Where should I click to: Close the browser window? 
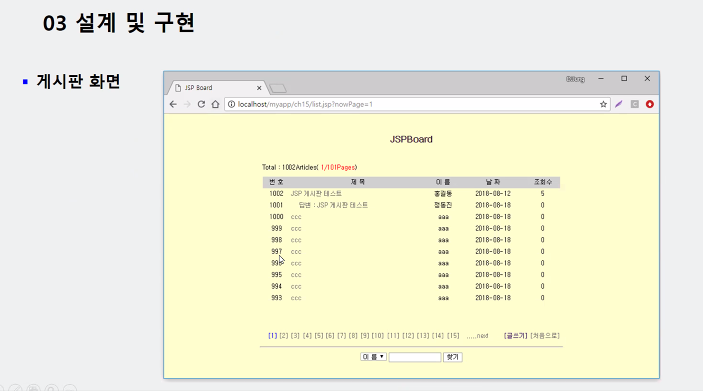pos(647,79)
